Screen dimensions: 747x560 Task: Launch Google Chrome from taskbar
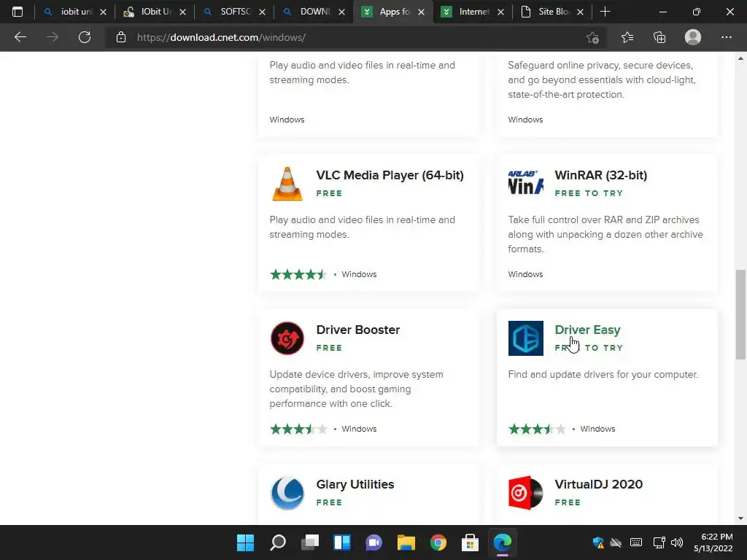(438, 542)
